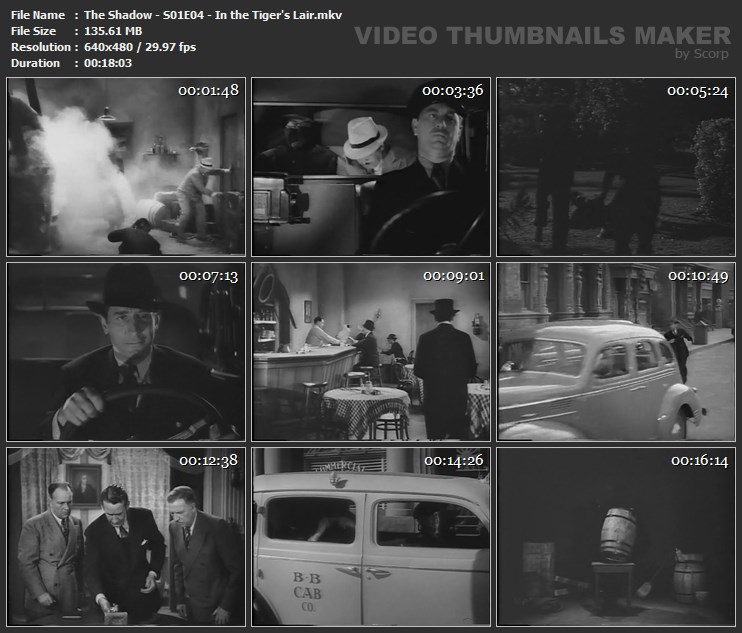Click the timestamp text '00:05:24'

[x=698, y=90]
